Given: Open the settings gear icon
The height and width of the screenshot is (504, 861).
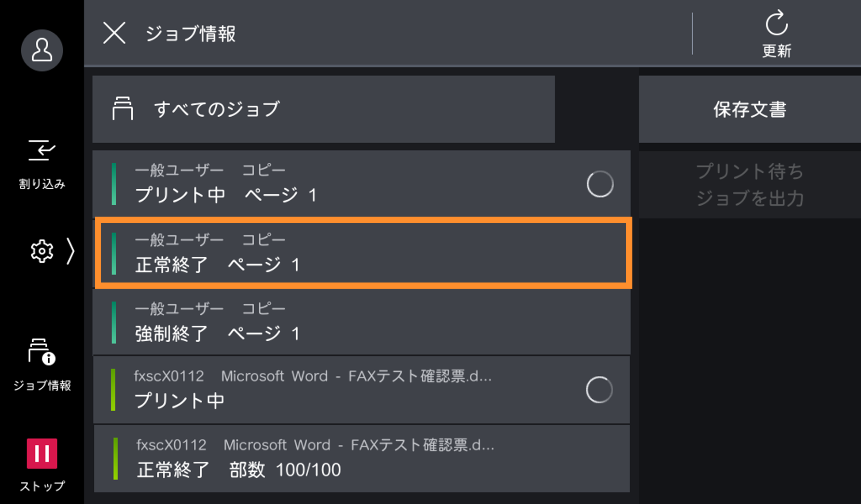Looking at the screenshot, I should click(42, 252).
